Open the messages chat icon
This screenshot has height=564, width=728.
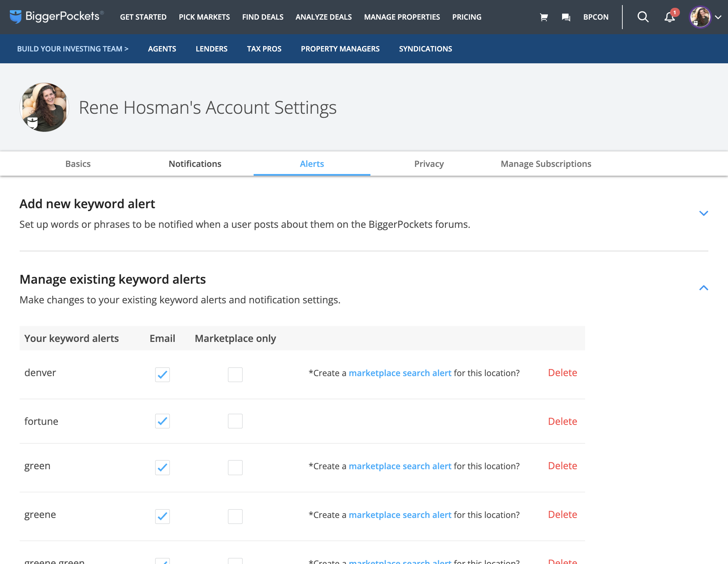point(566,17)
